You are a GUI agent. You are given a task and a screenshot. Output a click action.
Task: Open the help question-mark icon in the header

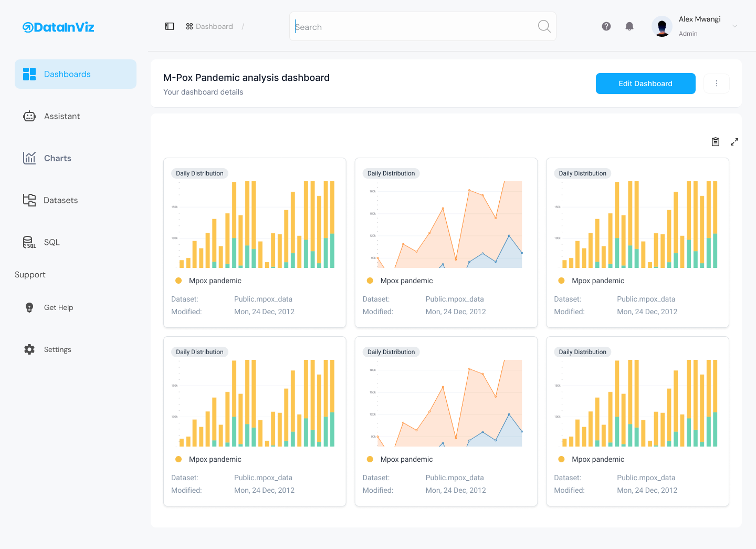(x=606, y=26)
